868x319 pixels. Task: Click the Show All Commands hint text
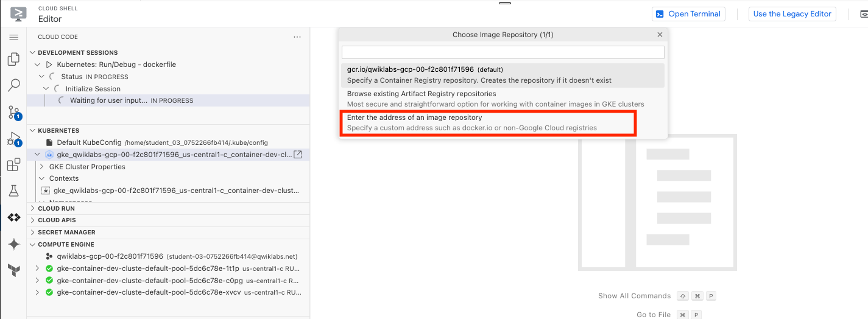[634, 296]
